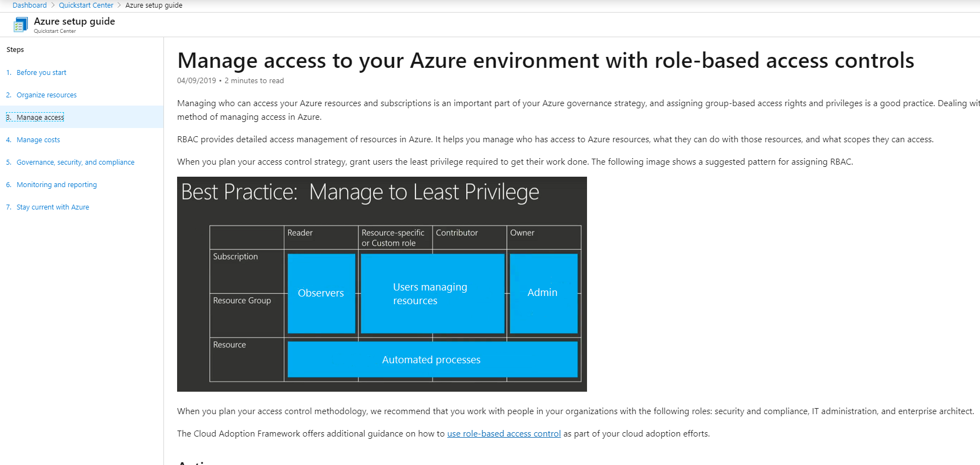Open Governance, security, and compliance step
Screen dimensions: 980x465
(75, 162)
